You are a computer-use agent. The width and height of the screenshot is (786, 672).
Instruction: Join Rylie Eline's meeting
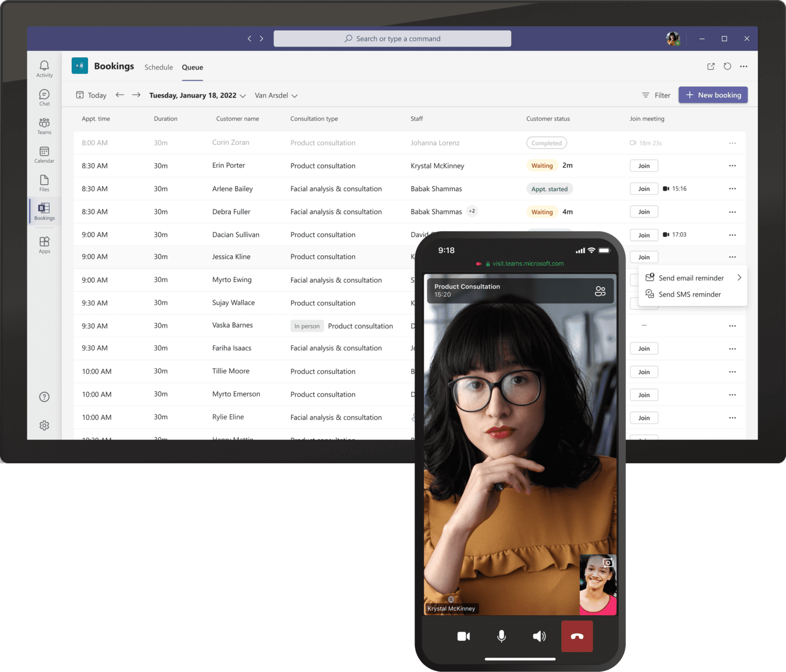pyautogui.click(x=644, y=418)
